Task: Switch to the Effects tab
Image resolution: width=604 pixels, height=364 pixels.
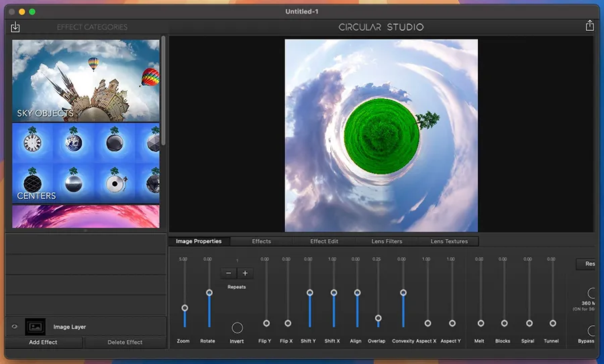Action: (x=261, y=241)
